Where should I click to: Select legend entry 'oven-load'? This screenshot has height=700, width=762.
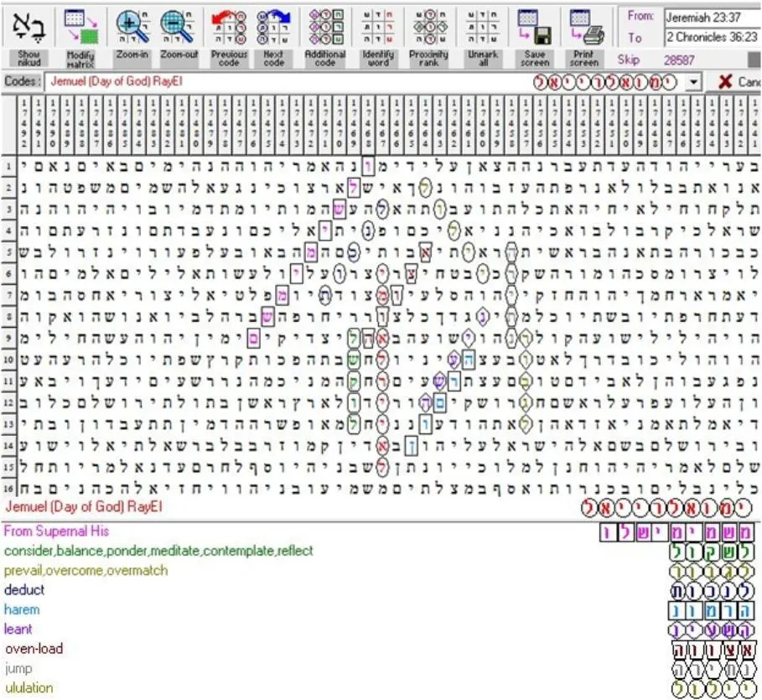click(x=34, y=649)
